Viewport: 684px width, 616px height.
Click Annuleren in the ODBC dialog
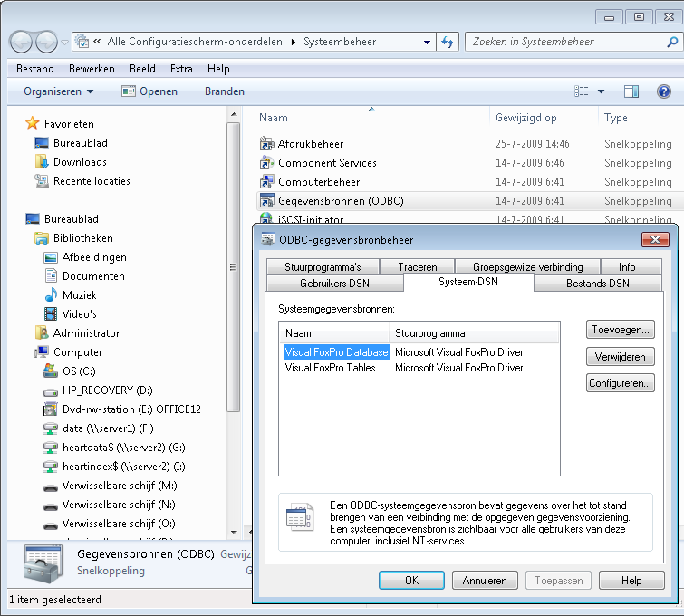485,581
